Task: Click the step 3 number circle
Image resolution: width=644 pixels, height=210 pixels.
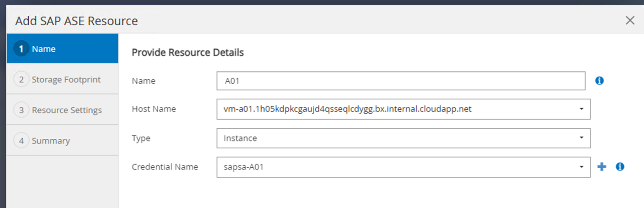Action: point(21,110)
